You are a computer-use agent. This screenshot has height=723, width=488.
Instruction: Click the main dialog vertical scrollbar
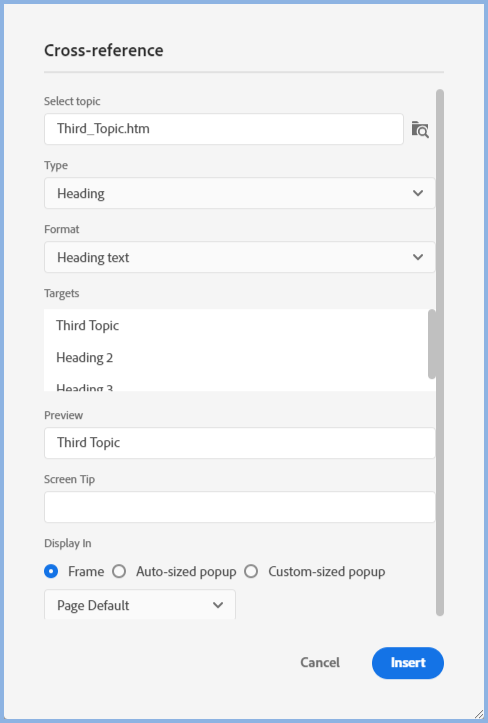tap(440, 352)
